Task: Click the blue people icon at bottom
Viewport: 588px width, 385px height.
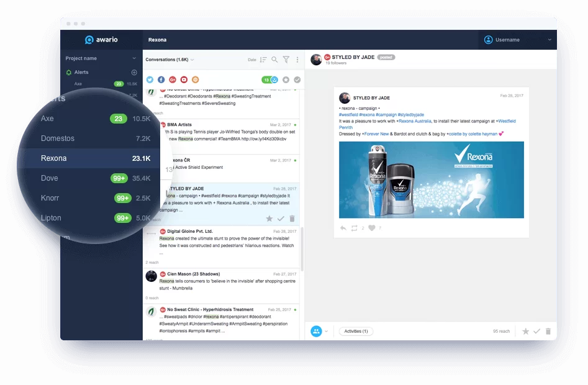Action: (x=316, y=331)
